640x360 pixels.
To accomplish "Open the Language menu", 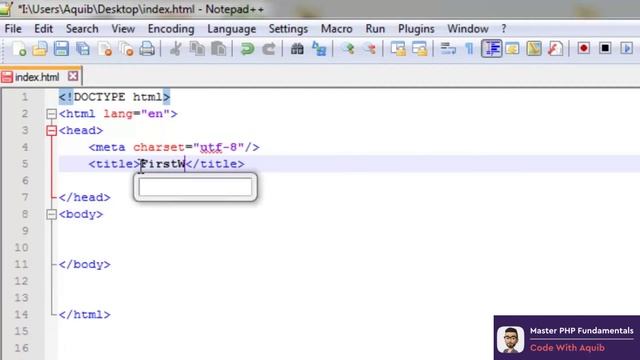I will pyautogui.click(x=231, y=29).
